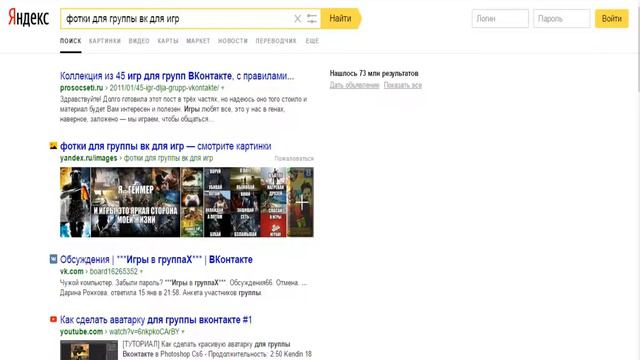Click the 'Показать все' link
This screenshot has height=360, width=640.
pos(402,85)
